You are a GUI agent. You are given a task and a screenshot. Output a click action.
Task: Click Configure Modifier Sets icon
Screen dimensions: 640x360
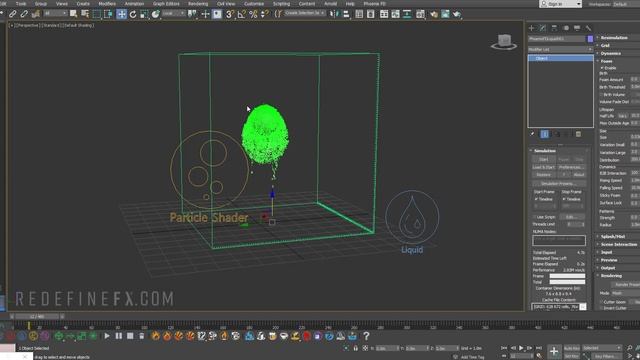(x=578, y=134)
